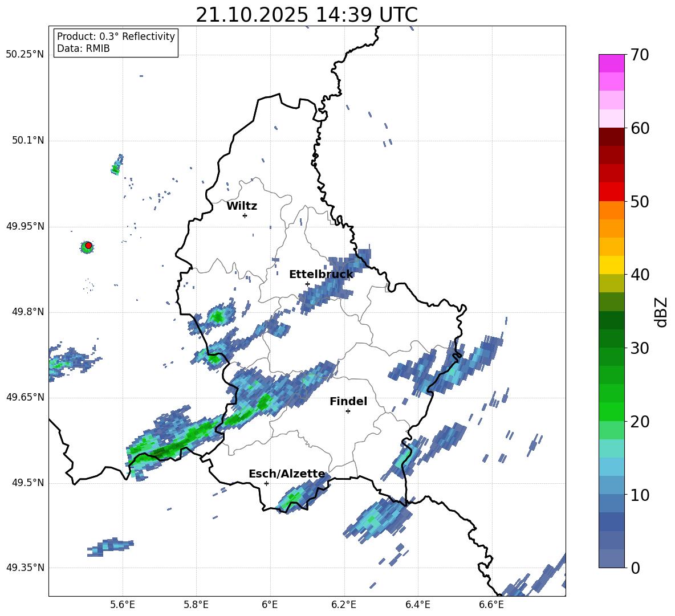
Task: Click the 49.8°N latitude label
Action: 28,312
